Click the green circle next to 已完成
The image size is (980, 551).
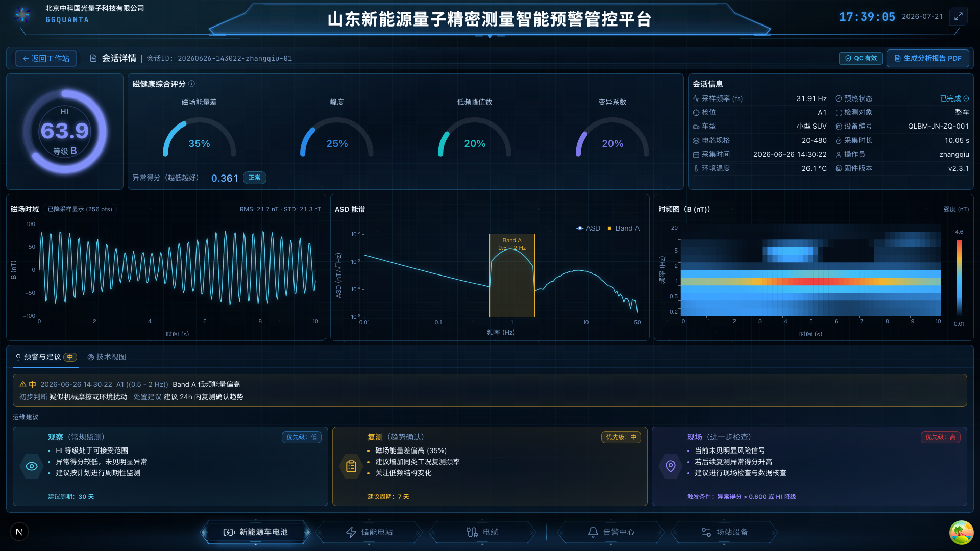(x=966, y=98)
